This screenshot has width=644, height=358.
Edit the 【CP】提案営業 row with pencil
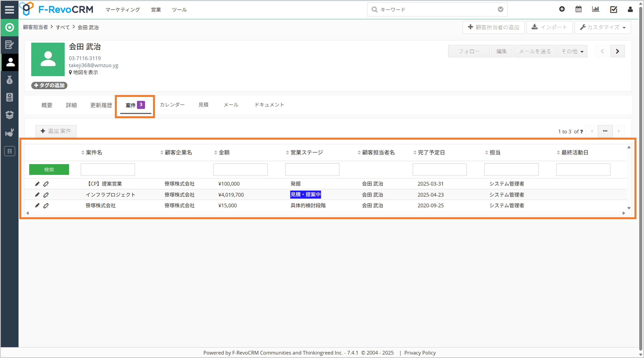coord(37,184)
